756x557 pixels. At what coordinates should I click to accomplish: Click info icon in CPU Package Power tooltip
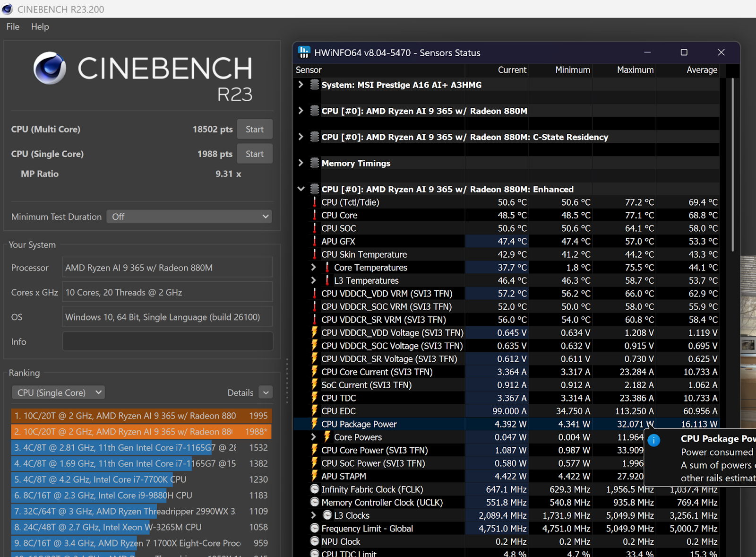[654, 440]
